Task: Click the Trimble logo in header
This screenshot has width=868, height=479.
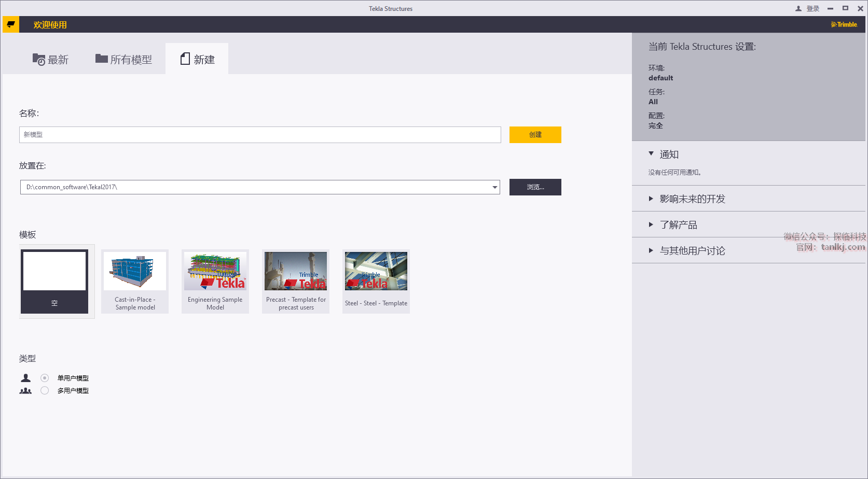Action: pyautogui.click(x=844, y=24)
